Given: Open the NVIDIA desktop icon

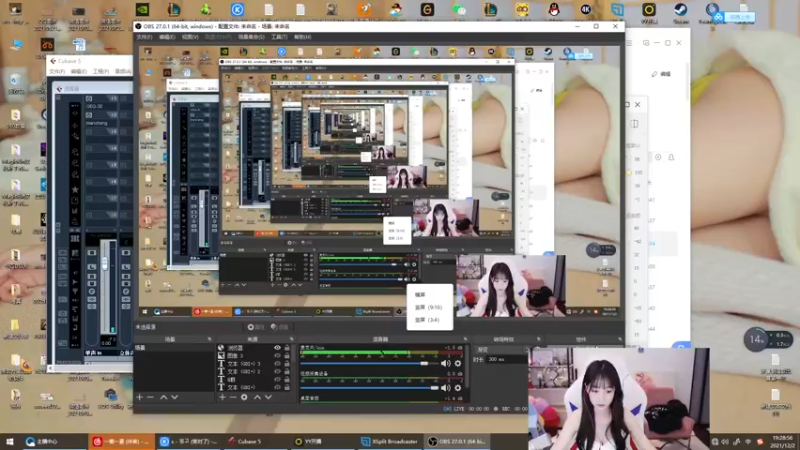Looking at the screenshot, I should [142, 10].
